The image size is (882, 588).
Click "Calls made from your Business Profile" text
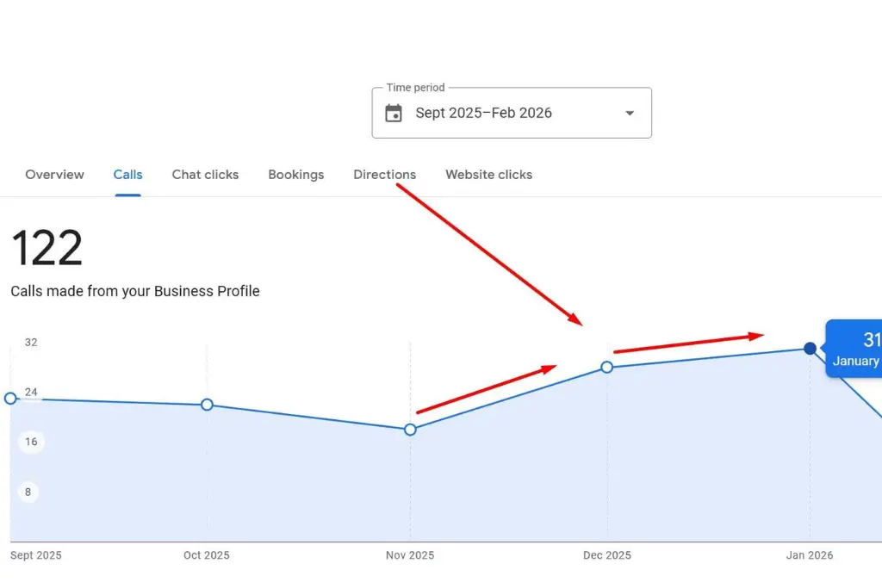coord(135,291)
